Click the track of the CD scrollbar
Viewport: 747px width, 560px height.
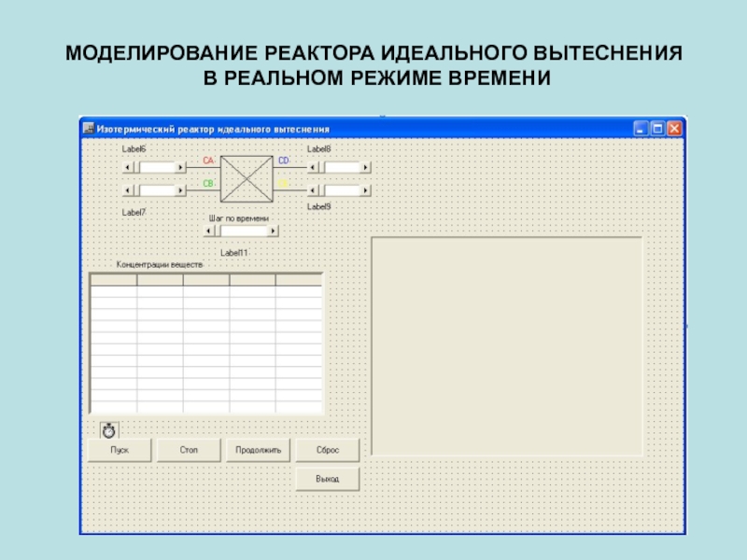[x=340, y=168]
